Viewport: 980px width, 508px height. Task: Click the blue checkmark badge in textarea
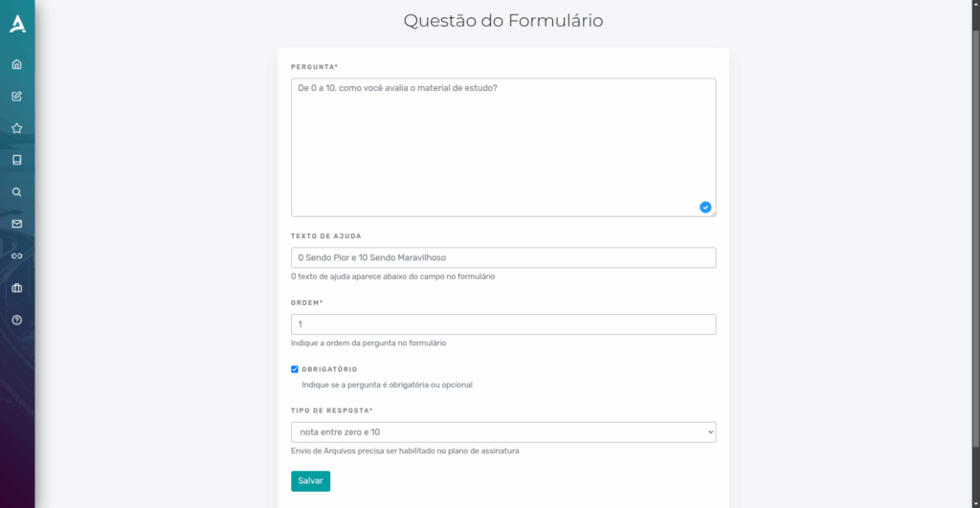tap(705, 208)
